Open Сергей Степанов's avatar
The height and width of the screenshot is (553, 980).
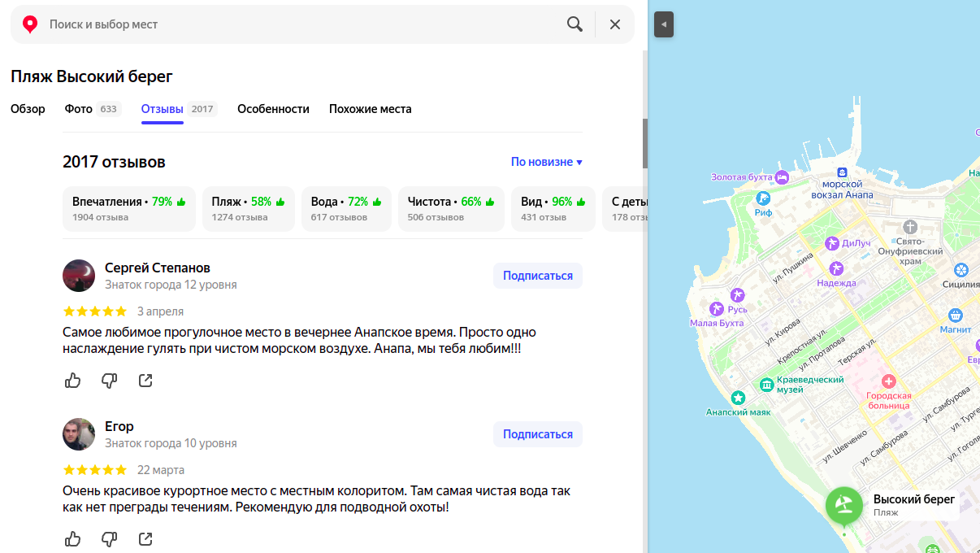(x=79, y=276)
